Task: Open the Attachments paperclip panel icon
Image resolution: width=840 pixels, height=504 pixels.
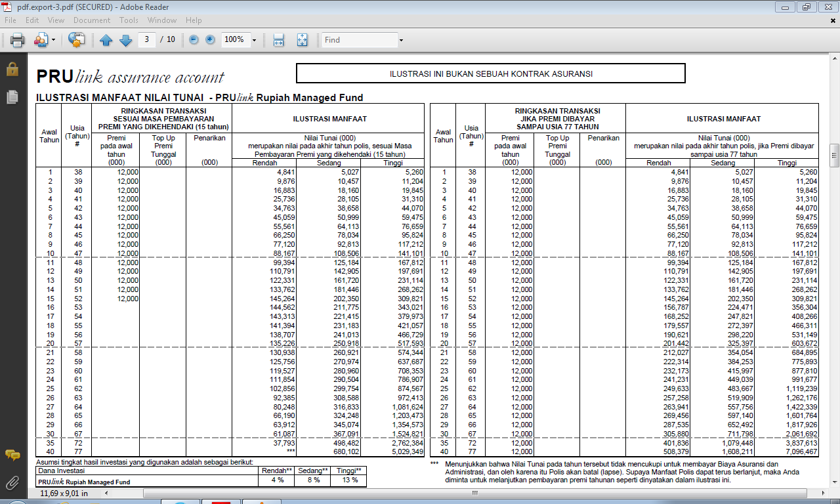Action: 12,484
